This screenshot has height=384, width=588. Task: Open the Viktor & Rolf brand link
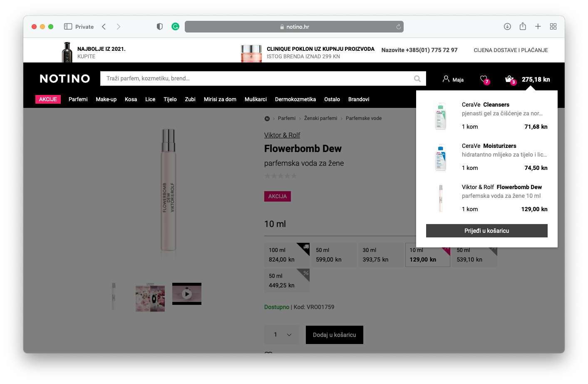282,135
